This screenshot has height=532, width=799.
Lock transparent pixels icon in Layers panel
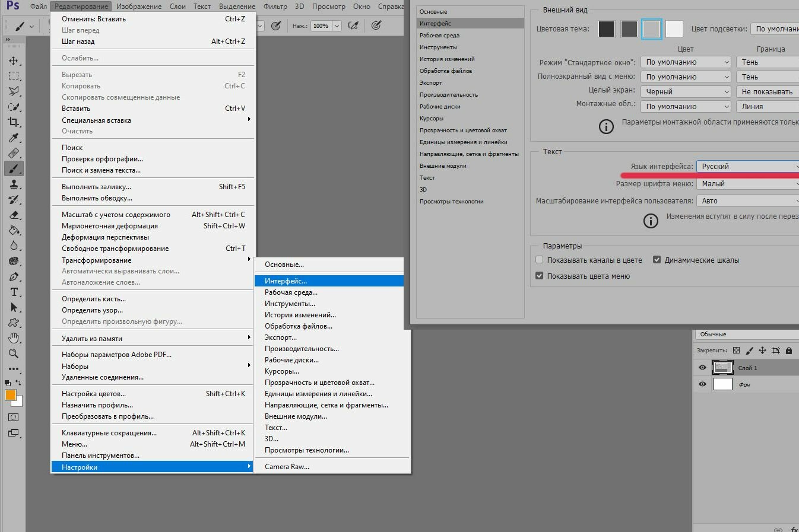pos(737,351)
